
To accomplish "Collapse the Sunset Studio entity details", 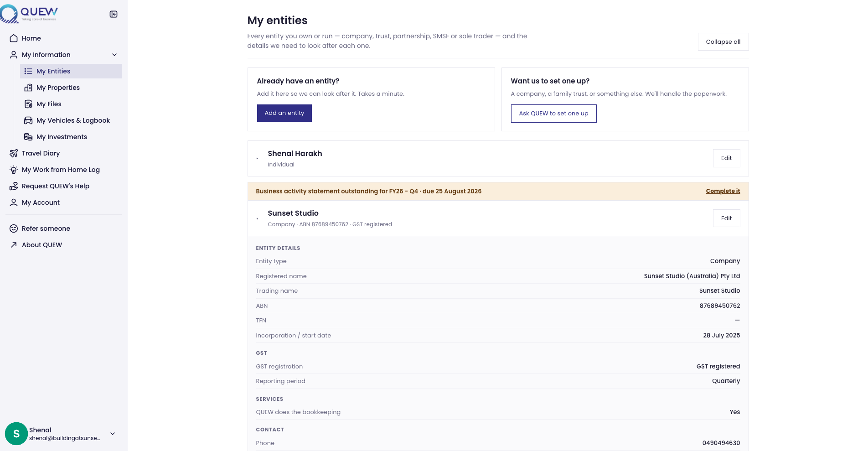I will (258, 218).
